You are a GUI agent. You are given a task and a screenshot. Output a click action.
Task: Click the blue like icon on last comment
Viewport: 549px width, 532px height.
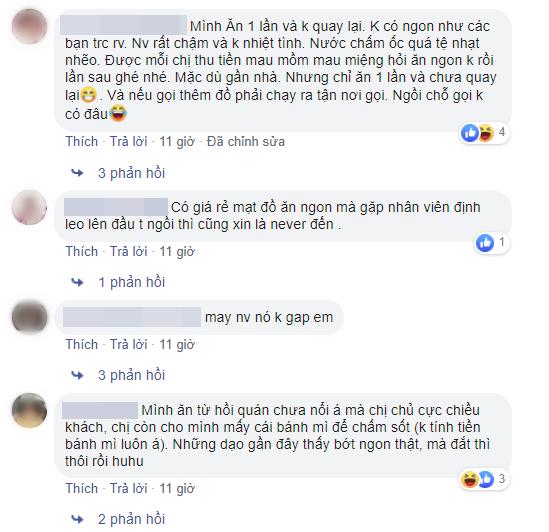coord(486,479)
